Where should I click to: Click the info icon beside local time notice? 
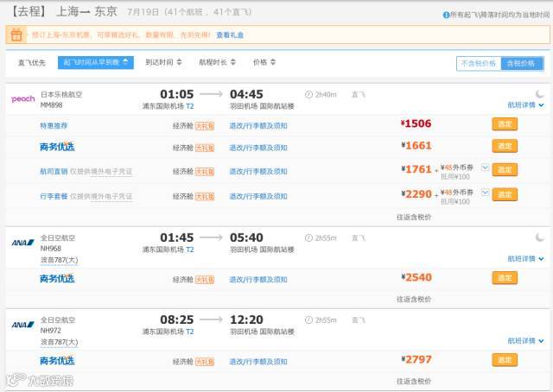click(x=446, y=15)
